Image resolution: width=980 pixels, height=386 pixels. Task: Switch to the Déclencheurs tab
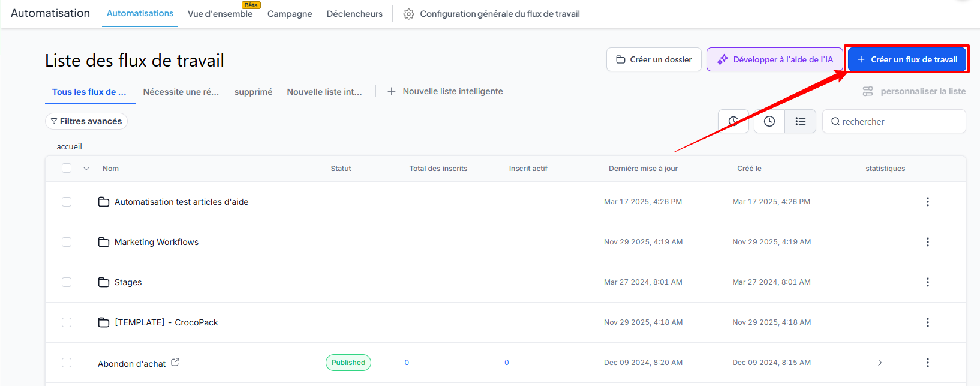(x=354, y=14)
